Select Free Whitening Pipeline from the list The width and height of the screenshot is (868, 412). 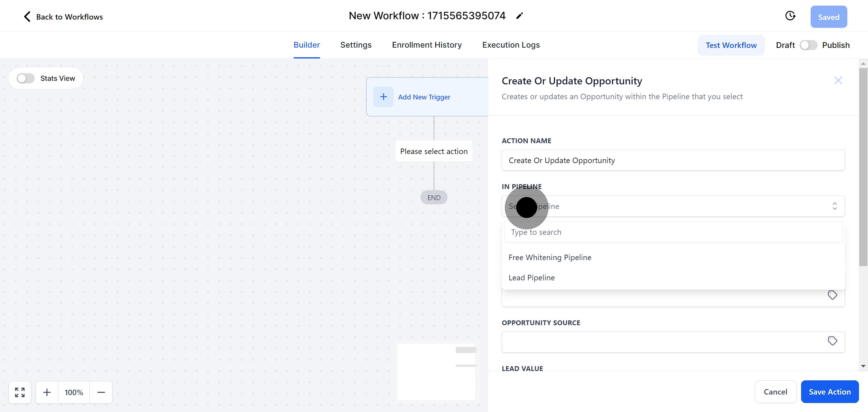[549, 257]
